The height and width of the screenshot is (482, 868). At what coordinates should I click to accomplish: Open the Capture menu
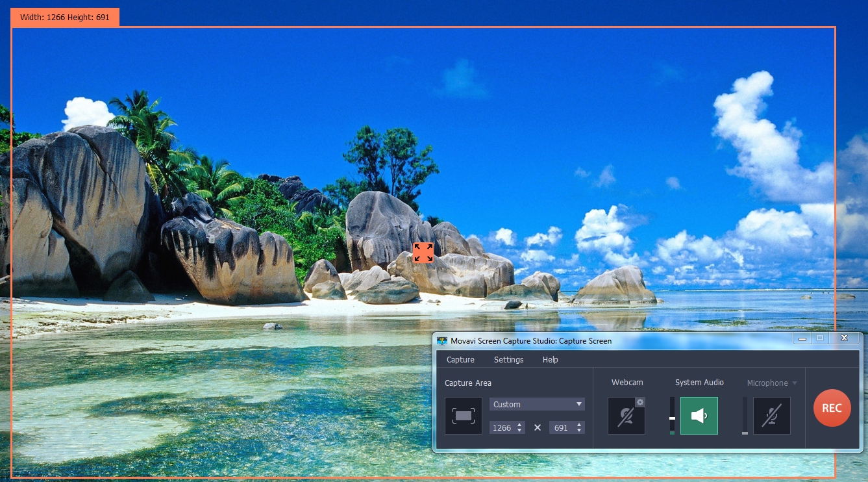click(x=460, y=360)
